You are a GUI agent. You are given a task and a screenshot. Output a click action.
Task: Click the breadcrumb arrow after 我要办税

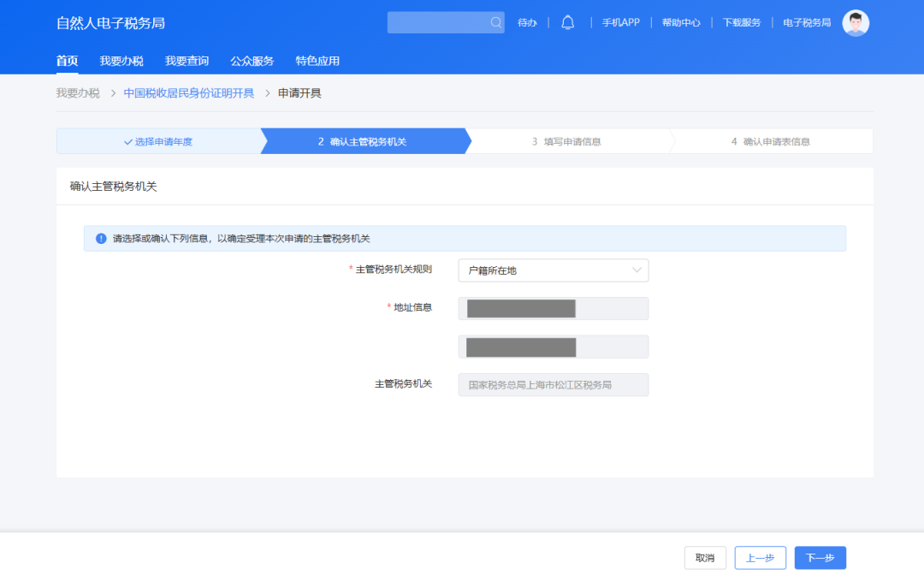click(x=112, y=93)
